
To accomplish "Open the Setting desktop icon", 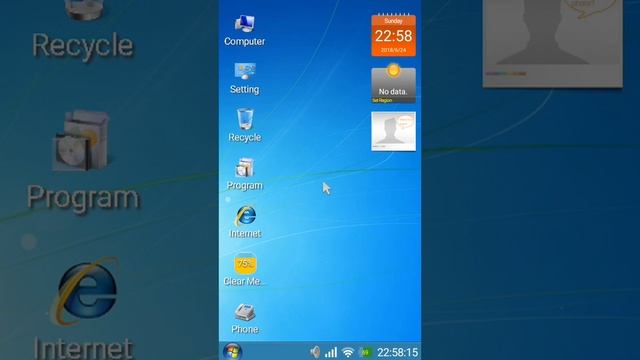I will click(x=244, y=78).
